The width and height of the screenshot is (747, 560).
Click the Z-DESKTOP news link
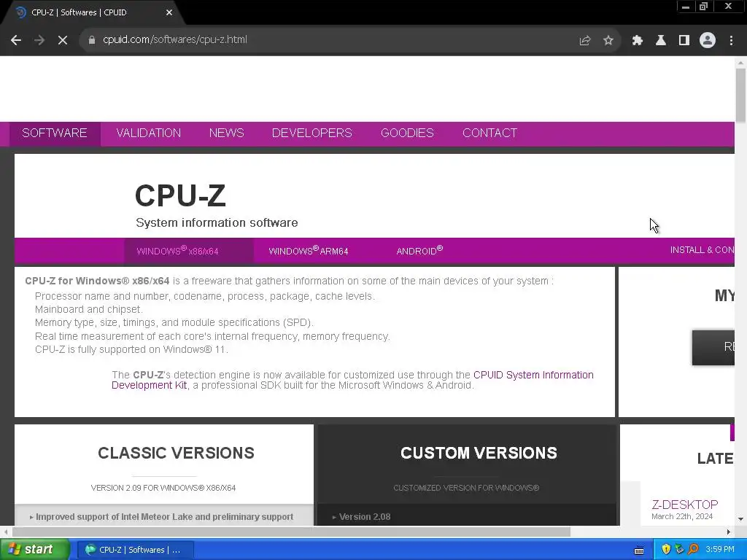684,505
